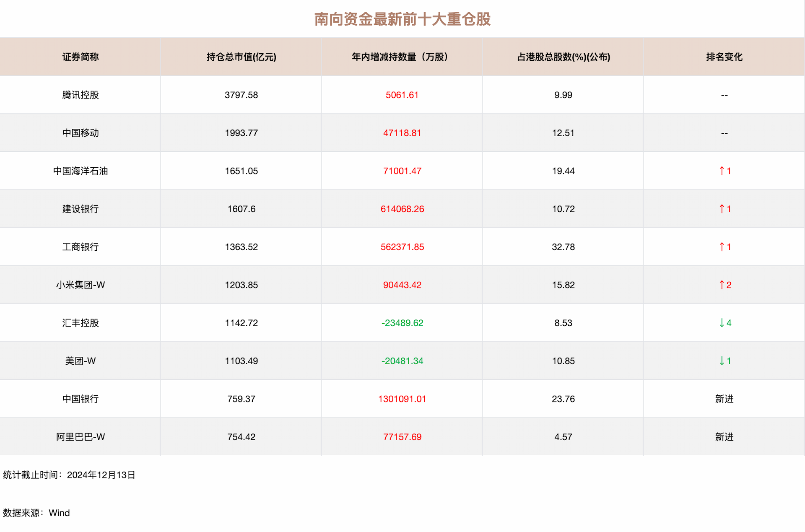Select the 腾讯控股 stock name
Viewport: 805px width, 532px height.
click(80, 95)
